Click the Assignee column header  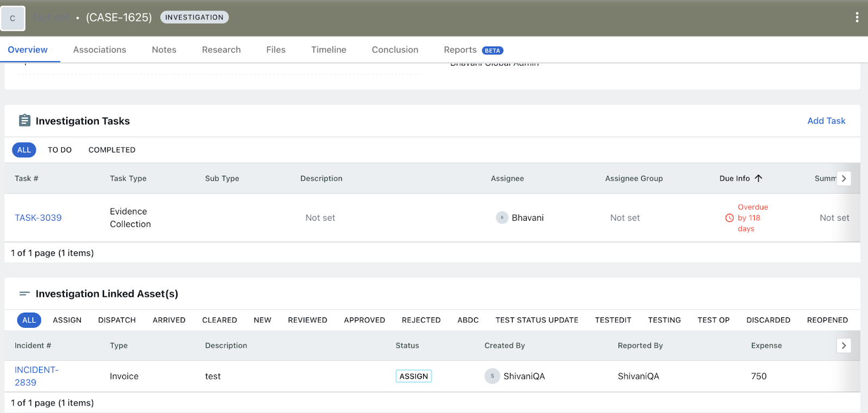pyautogui.click(x=507, y=179)
